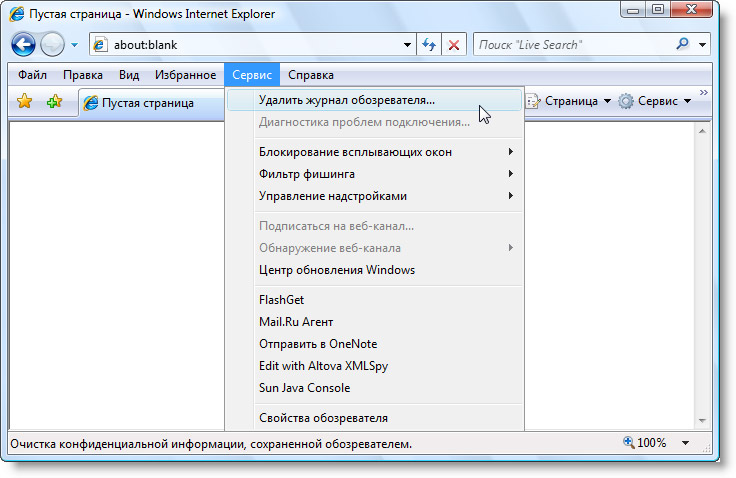
Task: Expand the address bar history dropdown
Action: tap(407, 45)
